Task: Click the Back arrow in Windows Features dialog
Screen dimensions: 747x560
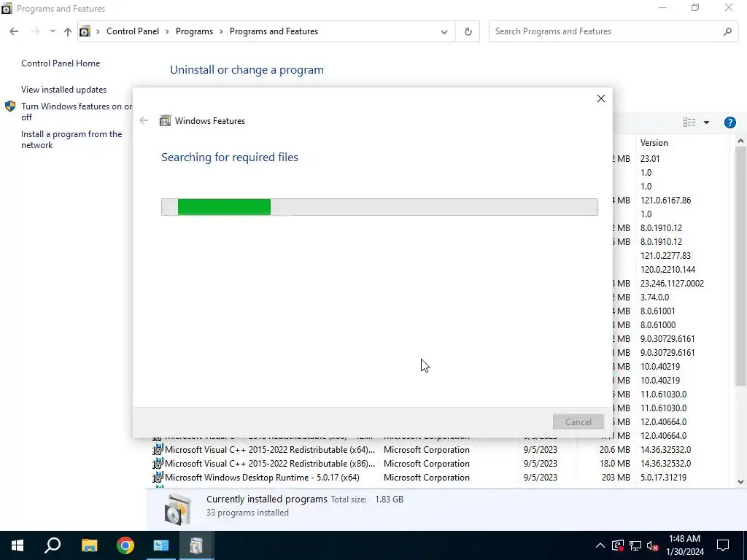Action: click(144, 120)
